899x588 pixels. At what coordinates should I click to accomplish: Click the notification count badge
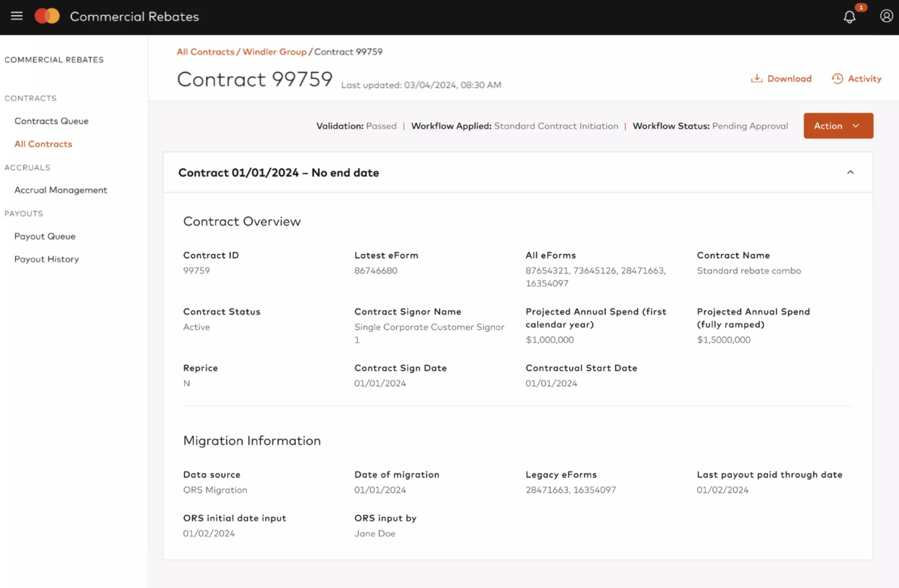click(861, 7)
